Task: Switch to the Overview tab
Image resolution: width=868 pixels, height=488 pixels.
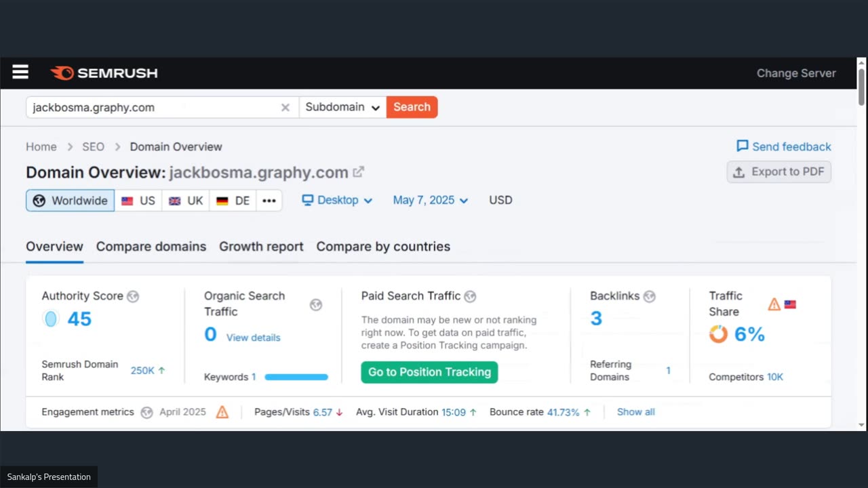Action: pyautogui.click(x=54, y=247)
